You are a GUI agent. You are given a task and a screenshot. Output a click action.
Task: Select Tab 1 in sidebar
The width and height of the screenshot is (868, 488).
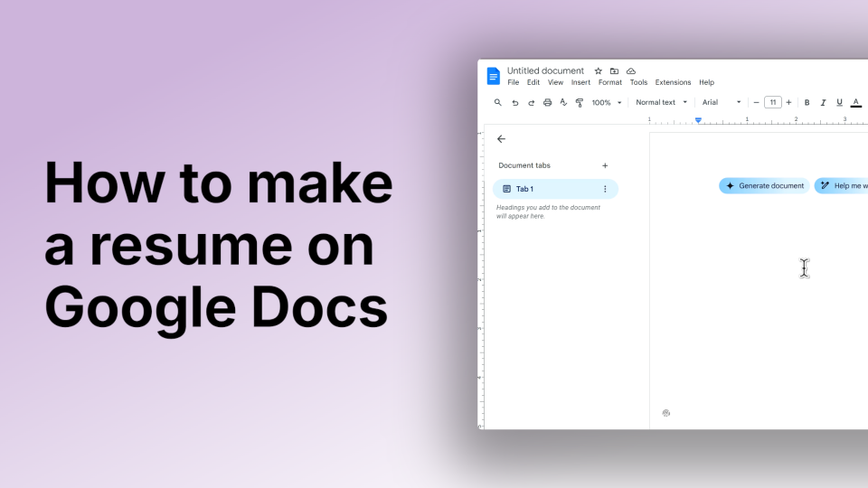point(555,189)
